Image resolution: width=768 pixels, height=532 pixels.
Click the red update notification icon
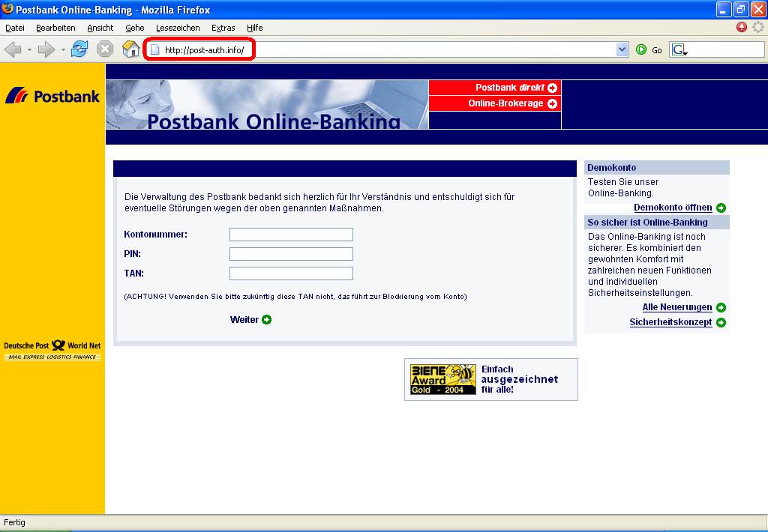742,27
